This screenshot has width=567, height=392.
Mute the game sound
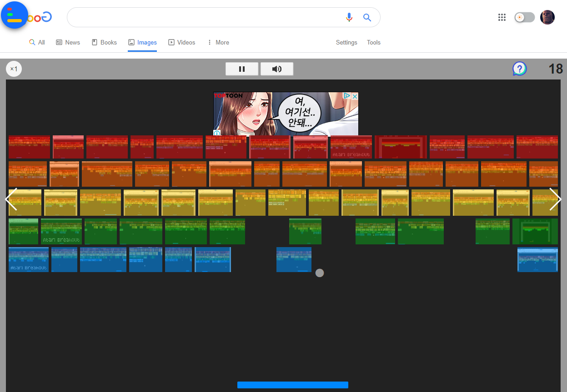276,69
